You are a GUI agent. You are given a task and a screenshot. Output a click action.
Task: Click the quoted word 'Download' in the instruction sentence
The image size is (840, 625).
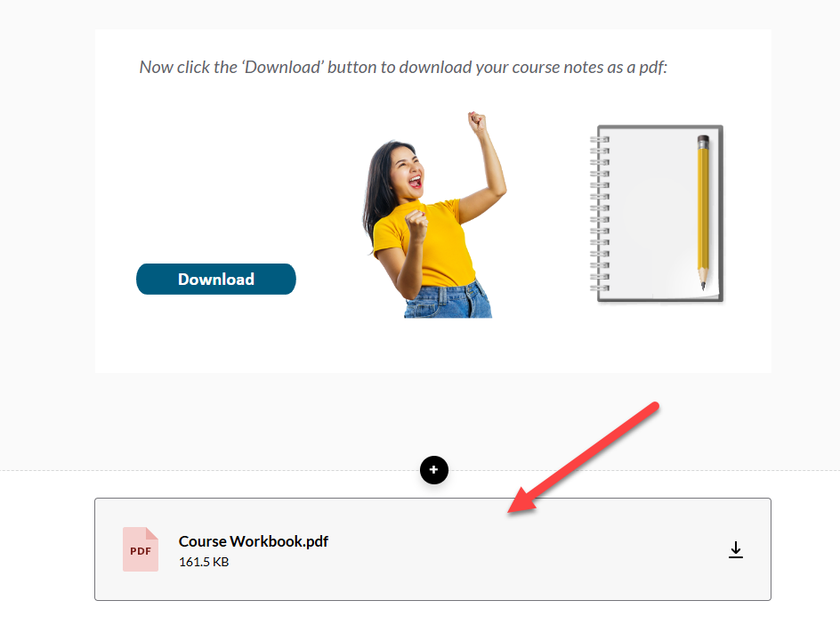pyautogui.click(x=282, y=67)
